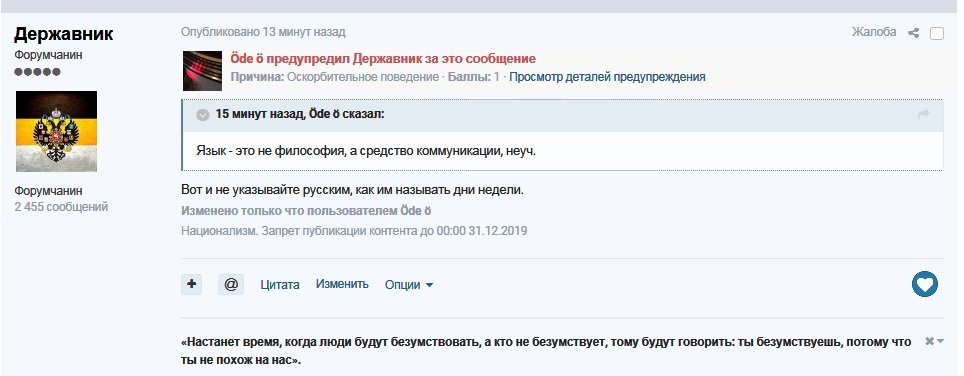Click the signature hide X icon
Screen dimensions: 964x376
click(929, 341)
